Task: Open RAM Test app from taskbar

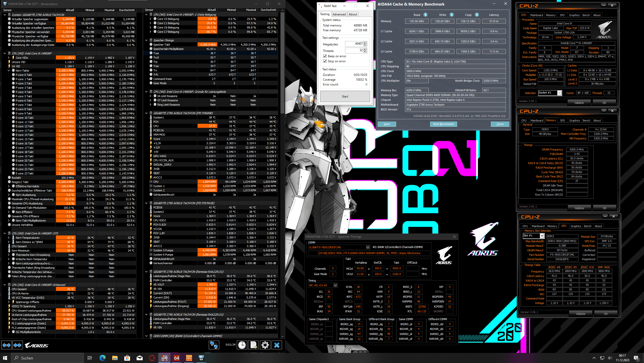Action: [164, 358]
